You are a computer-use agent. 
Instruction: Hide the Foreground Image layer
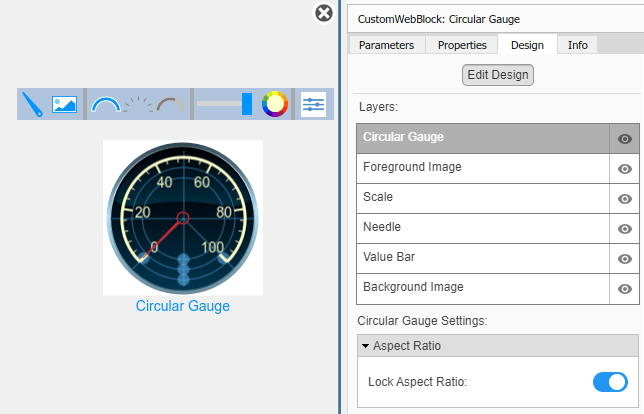click(x=625, y=169)
